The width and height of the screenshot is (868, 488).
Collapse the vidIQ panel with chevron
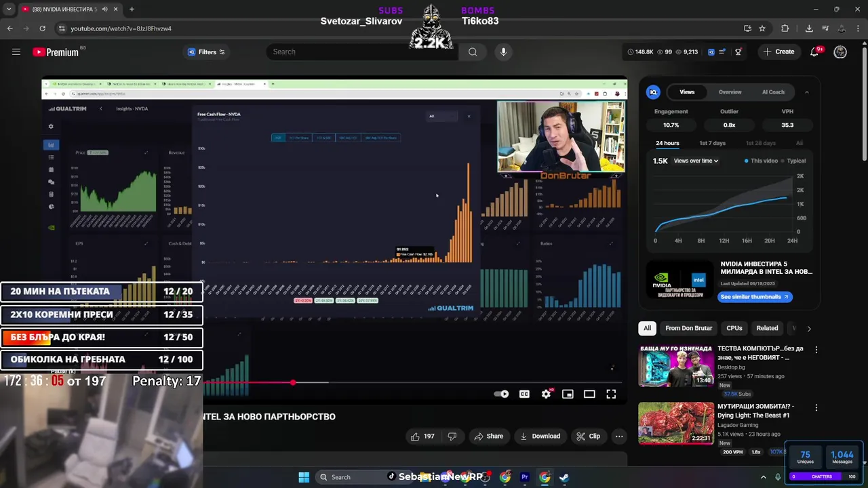(806, 92)
